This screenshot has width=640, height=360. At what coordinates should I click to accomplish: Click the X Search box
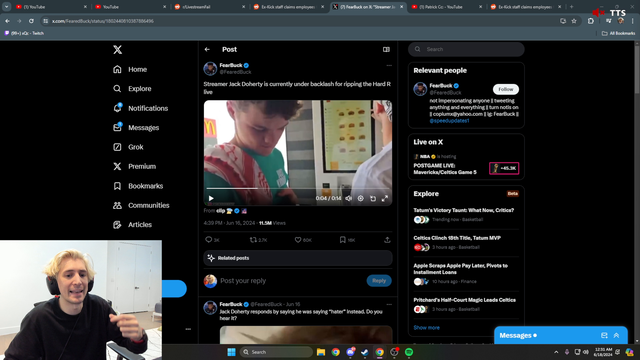(466, 49)
